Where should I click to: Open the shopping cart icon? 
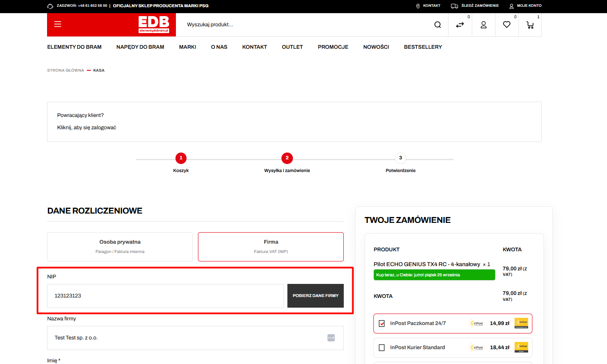click(530, 25)
